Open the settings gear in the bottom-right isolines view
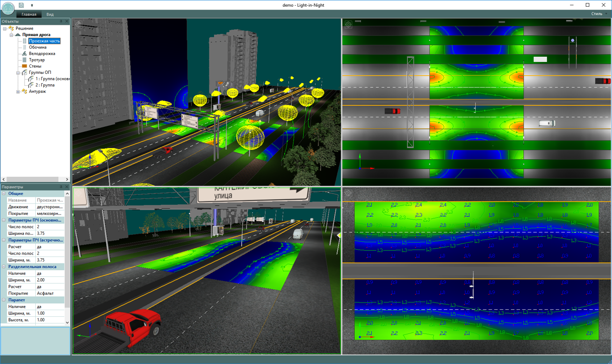Screen dimensions: 612x364 tap(348, 193)
